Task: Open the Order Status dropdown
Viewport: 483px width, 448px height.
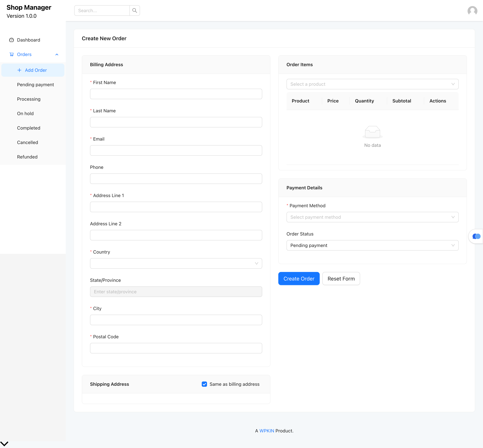Action: coord(372,245)
